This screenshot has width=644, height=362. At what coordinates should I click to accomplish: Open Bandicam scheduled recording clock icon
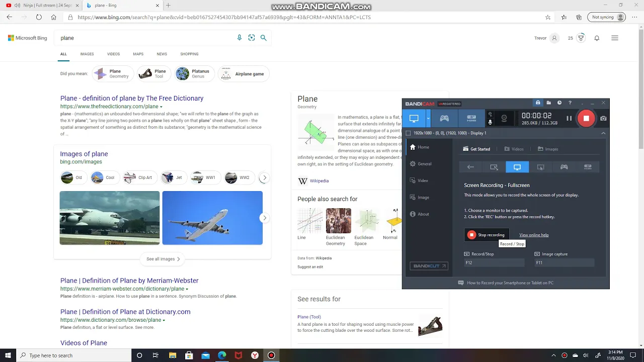[x=559, y=103]
